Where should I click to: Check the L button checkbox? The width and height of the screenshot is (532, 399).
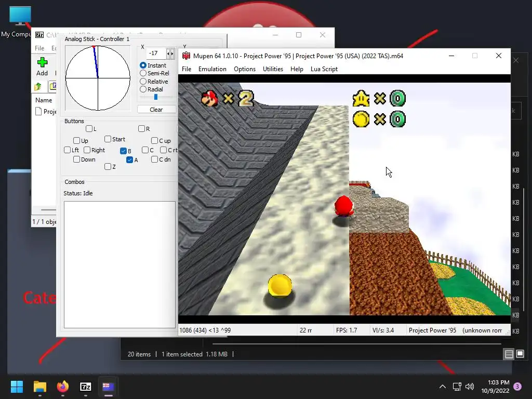coord(89,129)
